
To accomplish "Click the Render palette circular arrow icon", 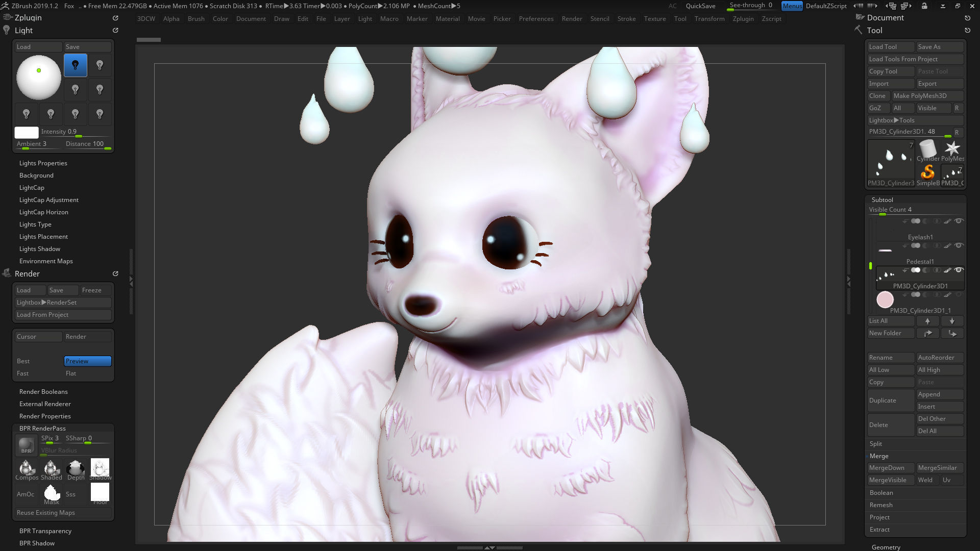I will point(115,274).
